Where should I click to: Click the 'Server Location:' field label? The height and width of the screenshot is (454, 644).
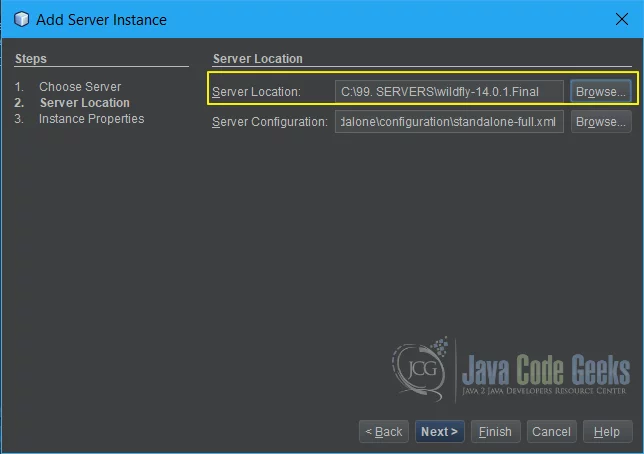256,92
